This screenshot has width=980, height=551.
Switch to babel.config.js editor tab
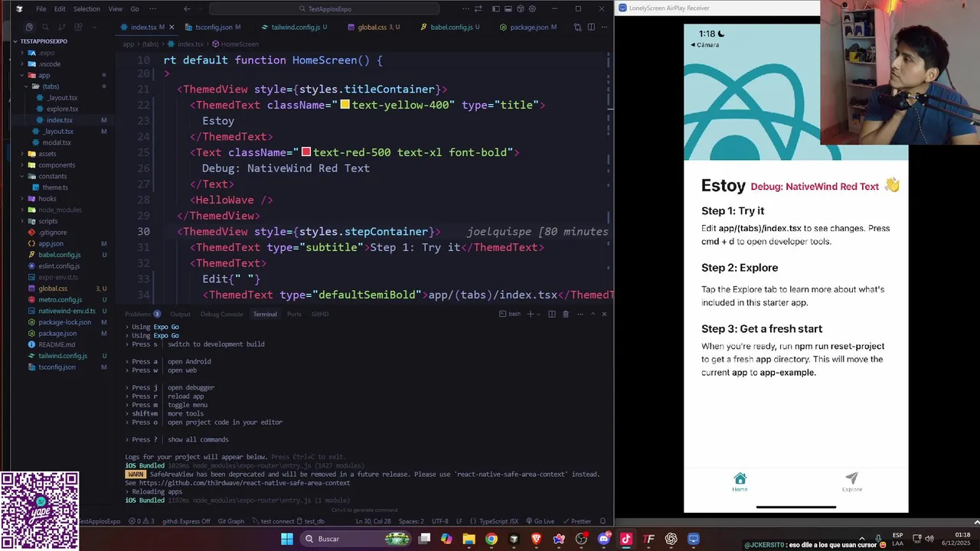pos(451,27)
